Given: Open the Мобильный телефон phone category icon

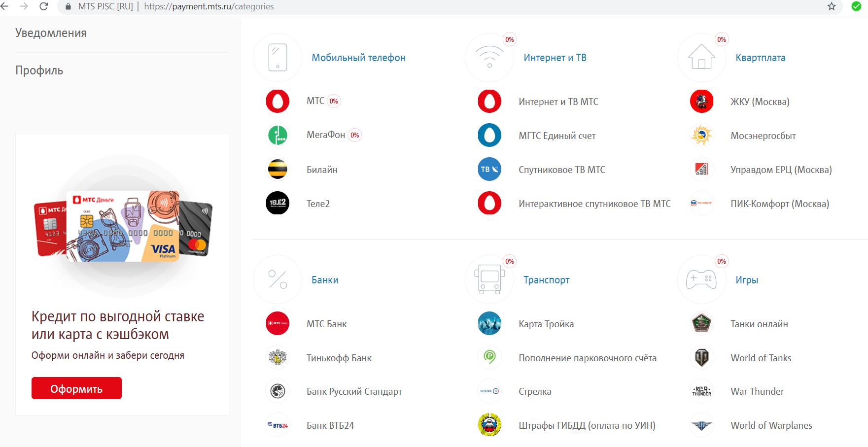Looking at the screenshot, I should [x=278, y=58].
